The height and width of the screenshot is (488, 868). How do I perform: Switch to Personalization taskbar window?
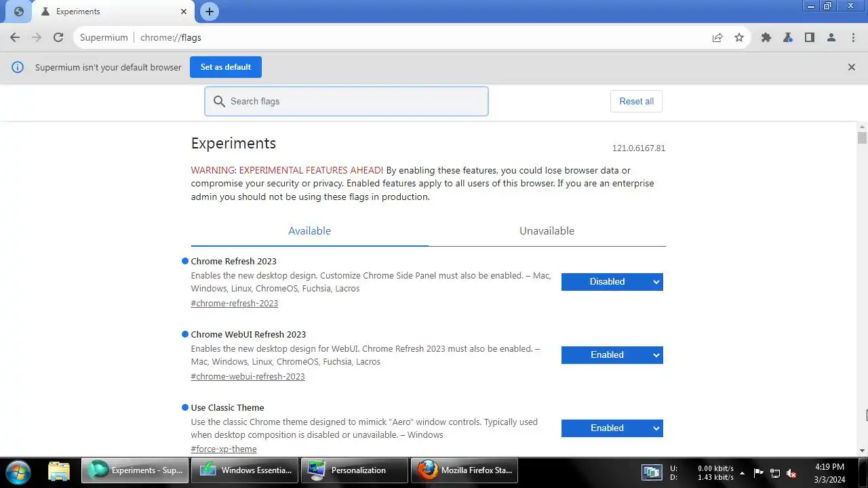(355, 470)
